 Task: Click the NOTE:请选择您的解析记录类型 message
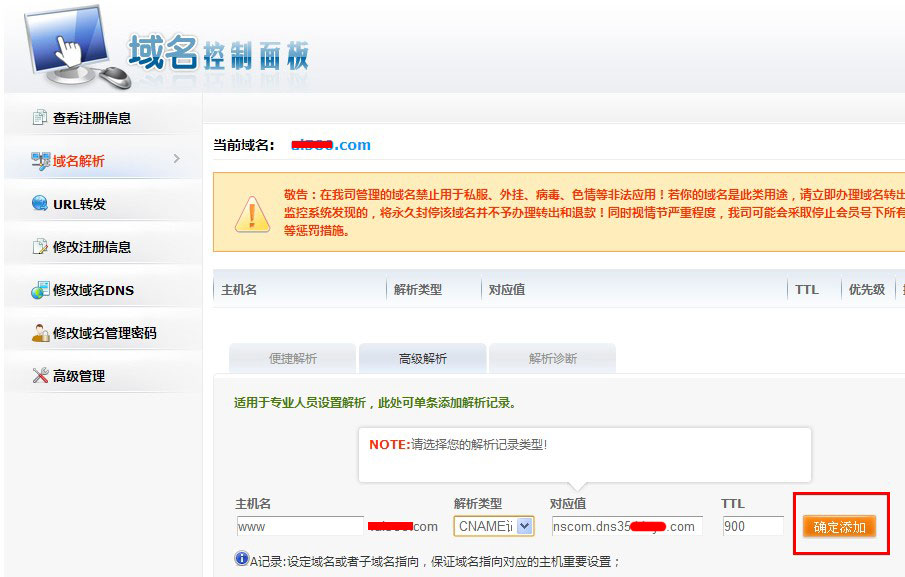point(458,445)
